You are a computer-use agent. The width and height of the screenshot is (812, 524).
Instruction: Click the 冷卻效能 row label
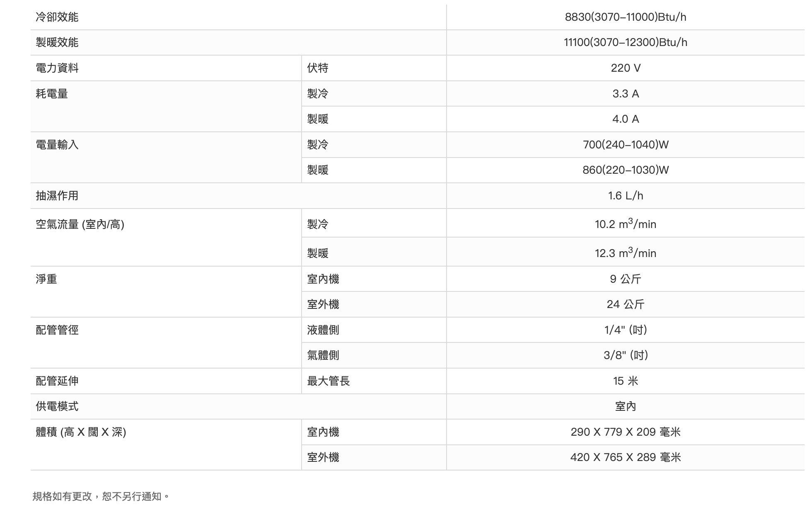pos(57,17)
